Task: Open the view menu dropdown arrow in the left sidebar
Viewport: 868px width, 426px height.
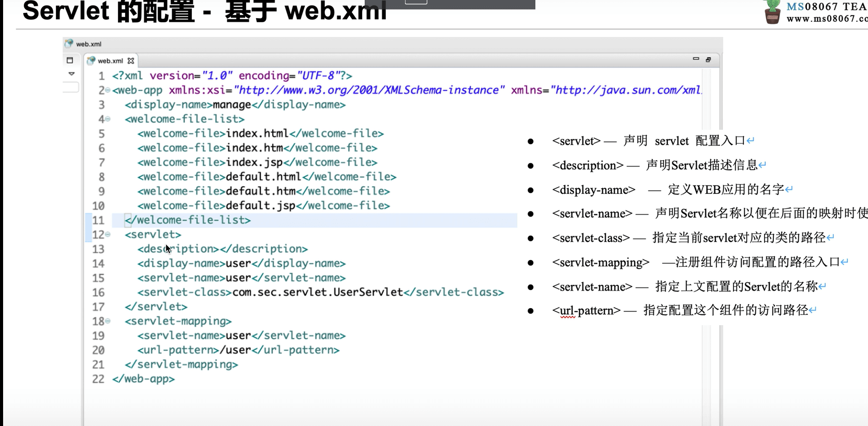Action: (71, 74)
